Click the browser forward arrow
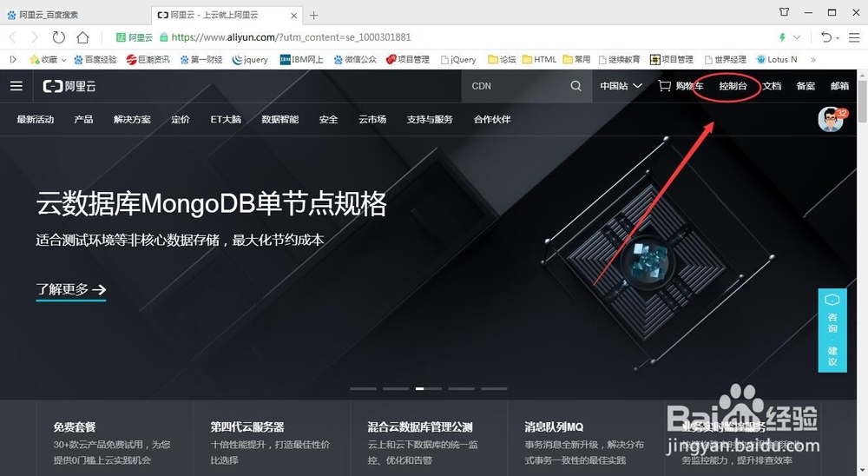 pyautogui.click(x=35, y=37)
